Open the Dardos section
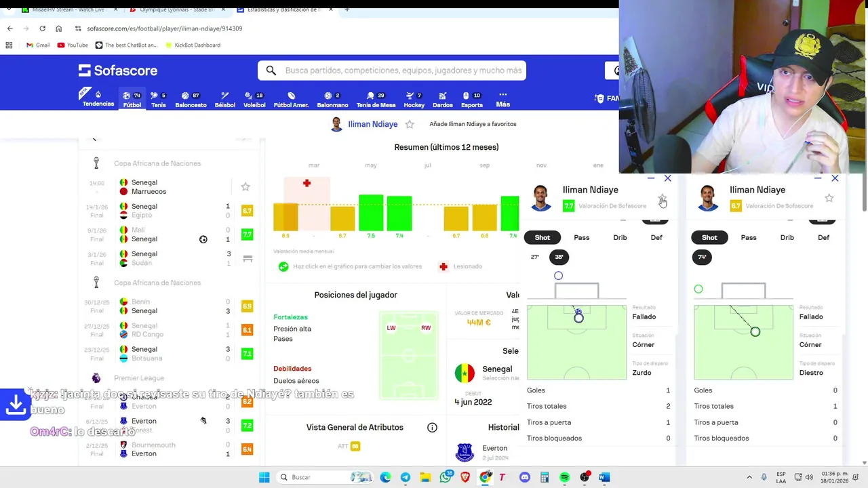 pos(443,100)
